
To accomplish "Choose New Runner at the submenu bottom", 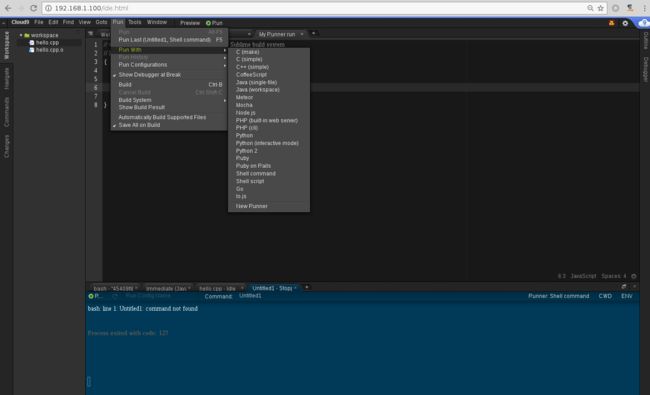I will pos(269,206).
